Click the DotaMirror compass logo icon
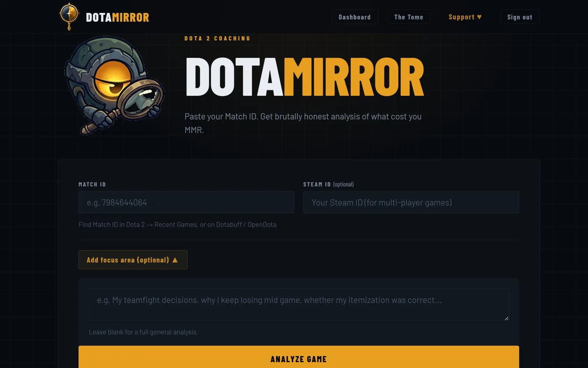This screenshot has height=368, width=588. [69, 16]
